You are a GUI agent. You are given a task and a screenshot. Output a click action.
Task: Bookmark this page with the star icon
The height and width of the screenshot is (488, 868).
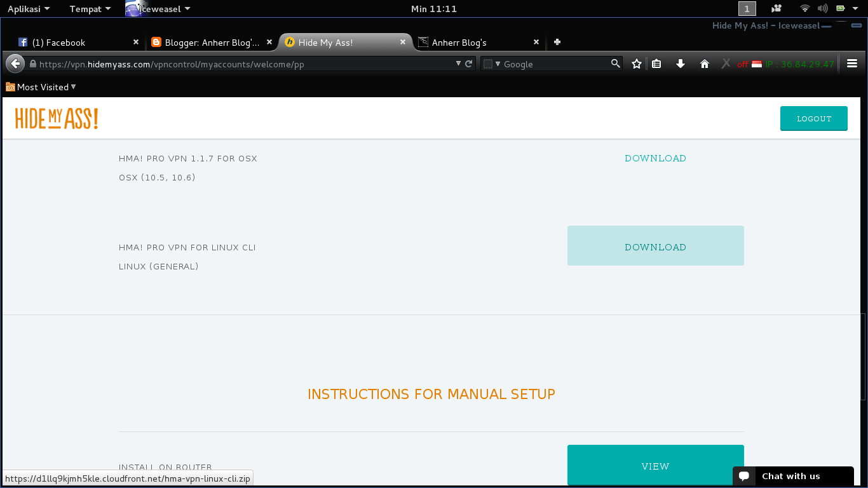click(637, 64)
